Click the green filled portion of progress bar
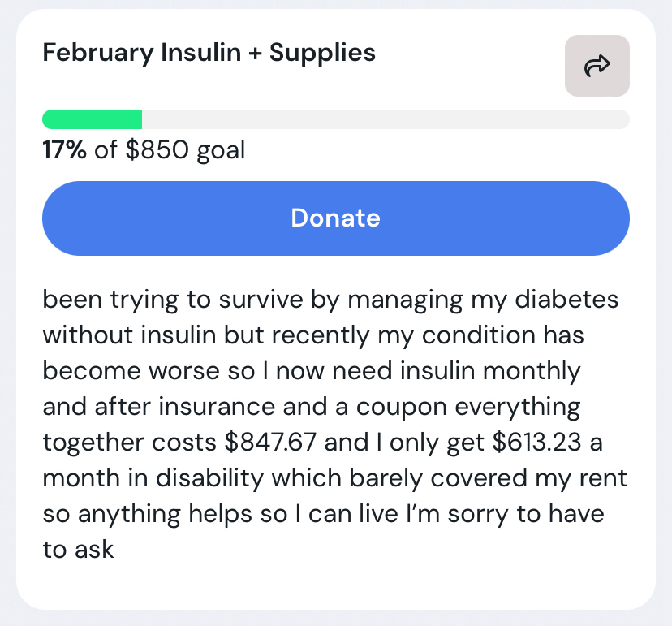Image resolution: width=672 pixels, height=626 pixels. pos(92,119)
